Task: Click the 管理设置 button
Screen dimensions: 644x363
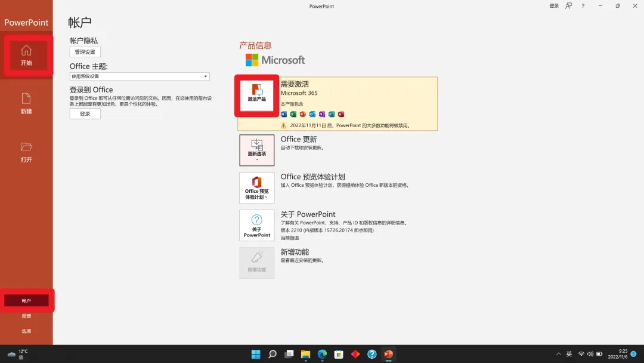Action: point(85,52)
